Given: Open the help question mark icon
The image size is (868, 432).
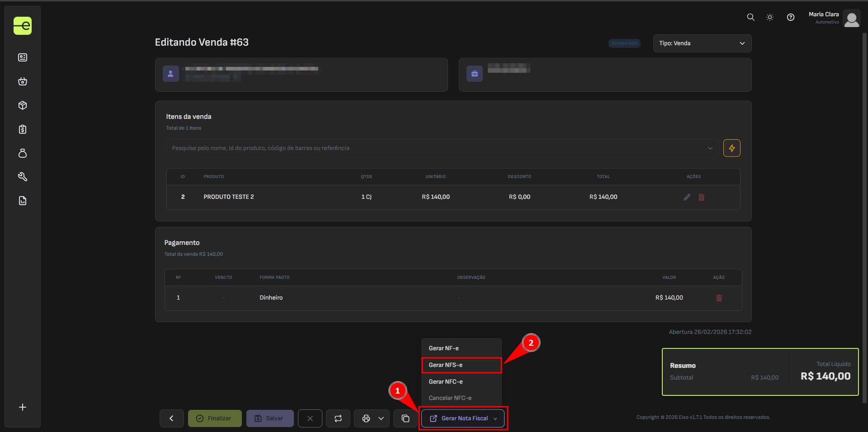Looking at the screenshot, I should [x=791, y=17].
